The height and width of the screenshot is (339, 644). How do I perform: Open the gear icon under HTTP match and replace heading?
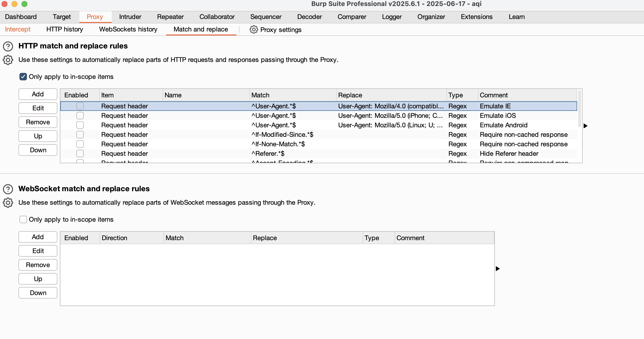7,60
